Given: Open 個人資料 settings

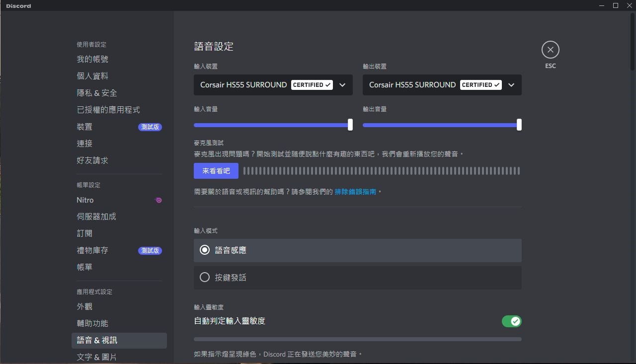Looking at the screenshot, I should [x=119, y=76].
